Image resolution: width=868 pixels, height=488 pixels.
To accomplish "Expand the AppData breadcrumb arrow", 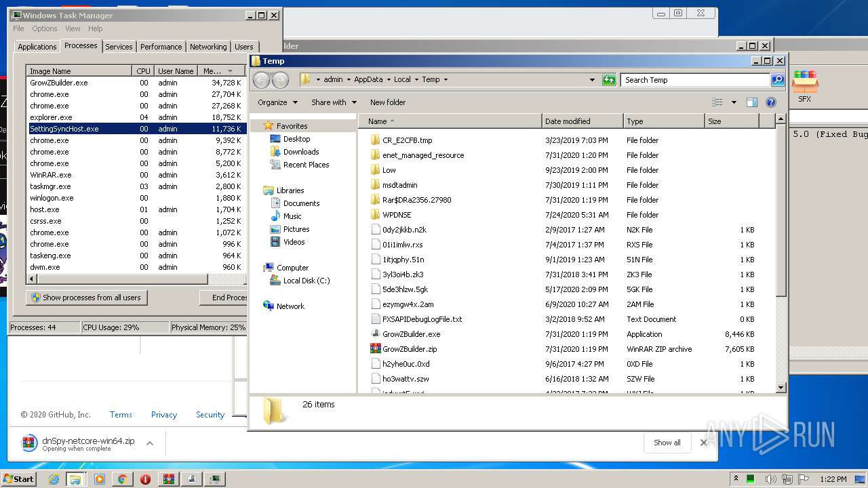I will pos(388,80).
